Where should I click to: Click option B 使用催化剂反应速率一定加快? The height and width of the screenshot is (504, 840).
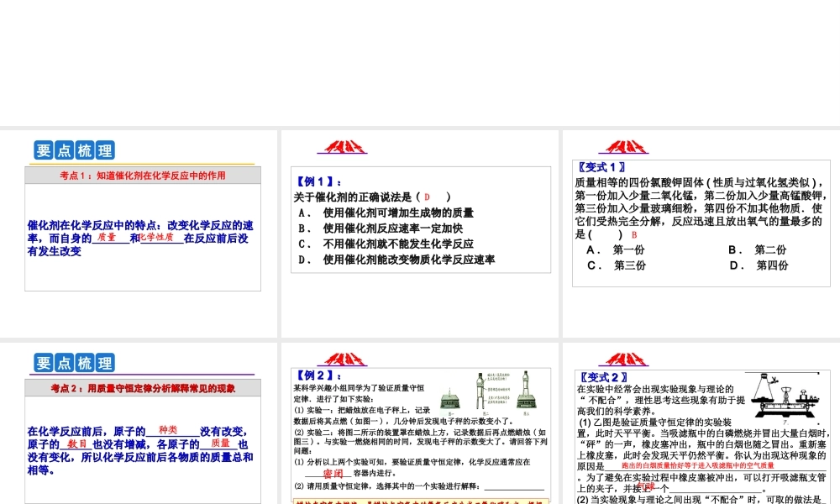(381, 228)
